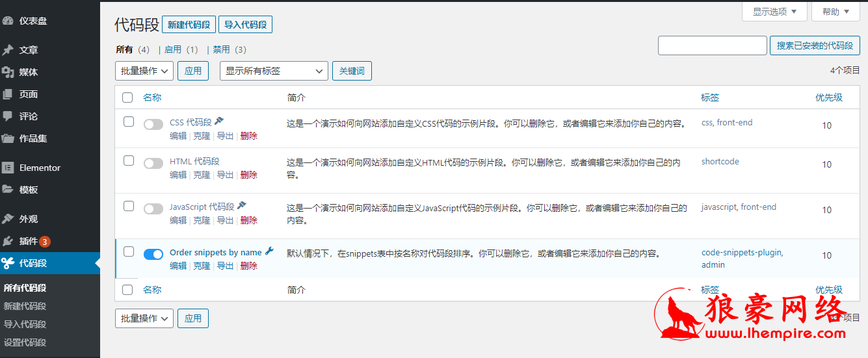Screen dimensions: 868x358
Task: Click the css tag link
Action: tap(707, 122)
